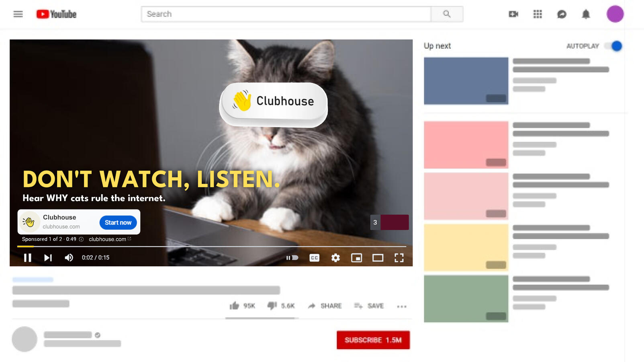Screen dimensions: 644x362
Task: Click the search magnifier button
Action: pos(447,14)
